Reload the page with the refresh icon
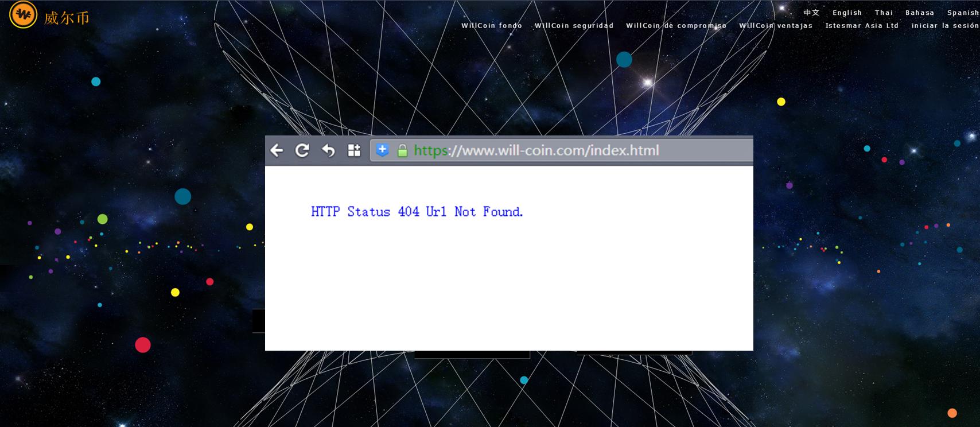The image size is (980, 427). click(x=302, y=150)
